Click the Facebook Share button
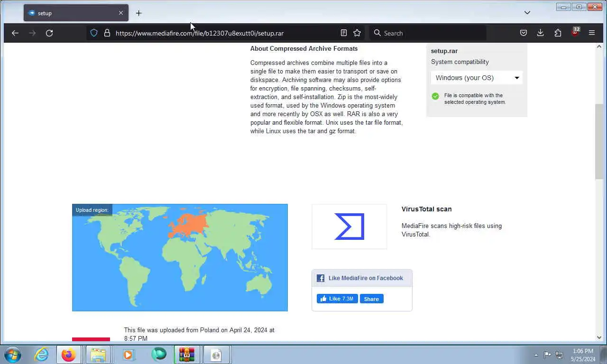The width and height of the screenshot is (607, 364). [x=371, y=299]
